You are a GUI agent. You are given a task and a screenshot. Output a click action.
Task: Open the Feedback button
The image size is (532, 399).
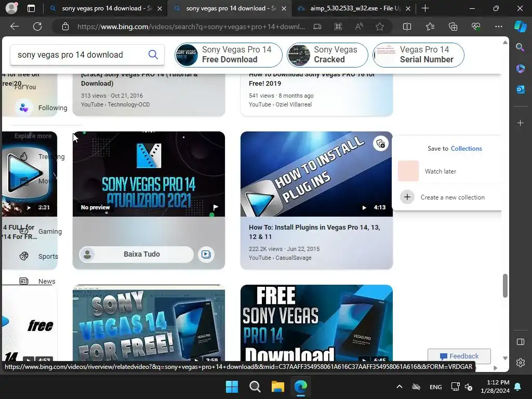(459, 356)
